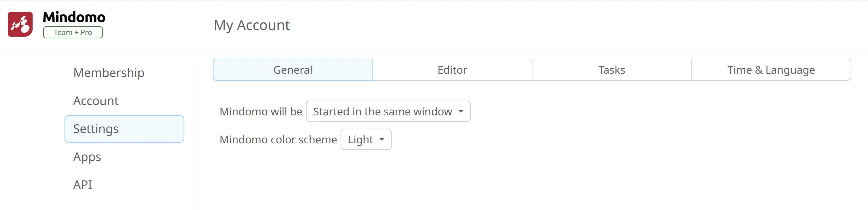The image size is (868, 210).
Task: Open the Apps section
Action: pos(87,157)
